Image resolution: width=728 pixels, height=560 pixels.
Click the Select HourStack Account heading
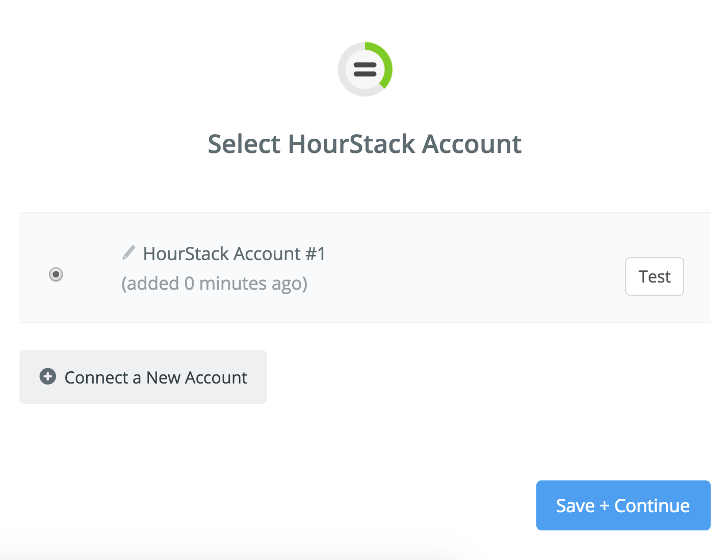pyautogui.click(x=365, y=144)
